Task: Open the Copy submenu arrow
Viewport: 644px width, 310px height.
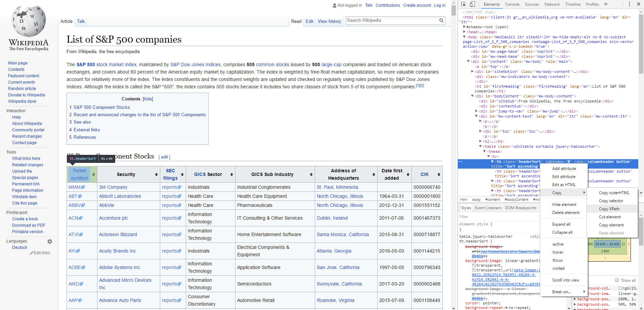Action: pos(584,192)
